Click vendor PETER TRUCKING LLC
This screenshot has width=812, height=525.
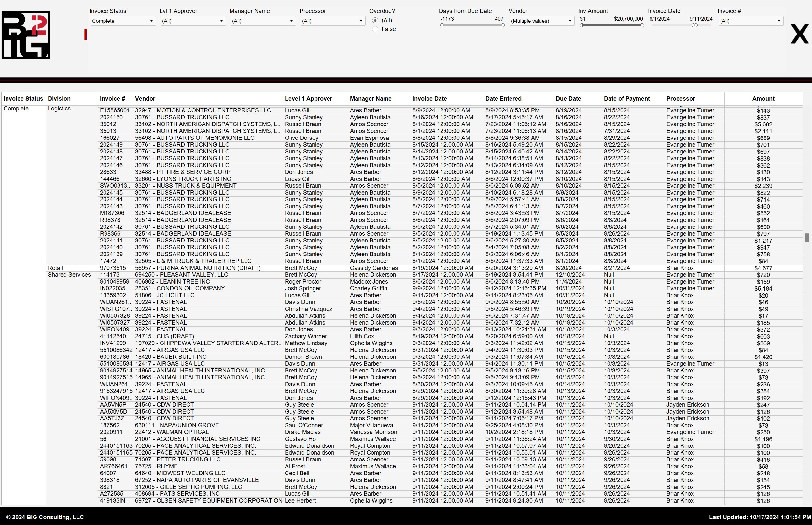pos(178,459)
